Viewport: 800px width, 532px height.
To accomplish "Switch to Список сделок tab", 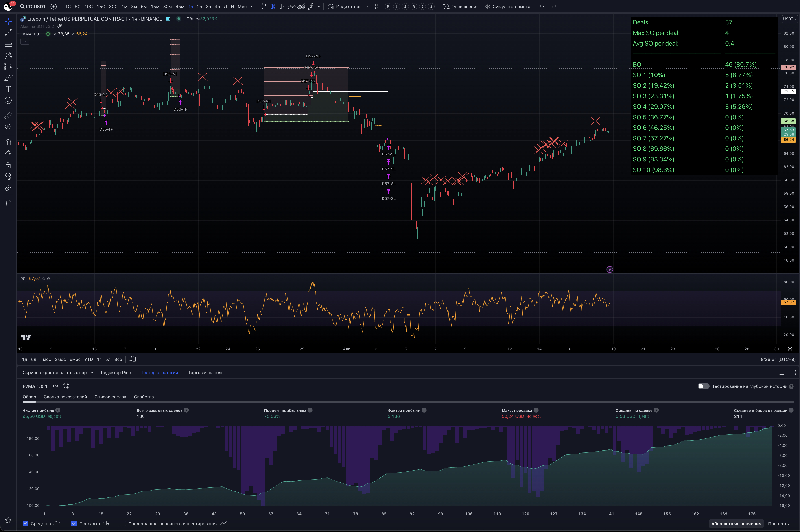I will tap(110, 397).
